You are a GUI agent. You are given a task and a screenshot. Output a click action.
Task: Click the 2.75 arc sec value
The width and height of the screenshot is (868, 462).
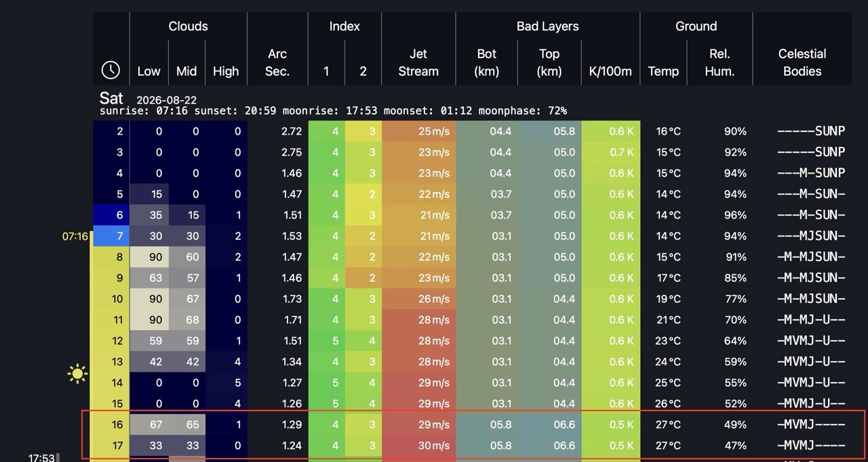point(292,152)
